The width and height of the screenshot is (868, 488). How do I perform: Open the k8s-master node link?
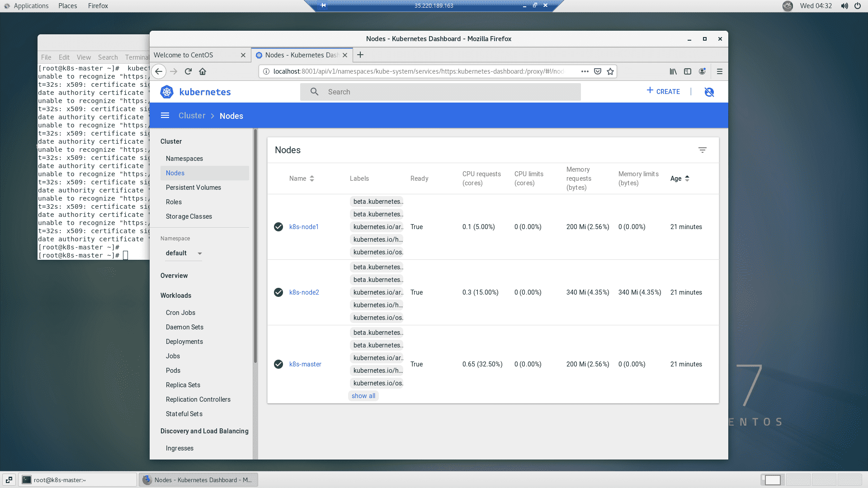(305, 364)
